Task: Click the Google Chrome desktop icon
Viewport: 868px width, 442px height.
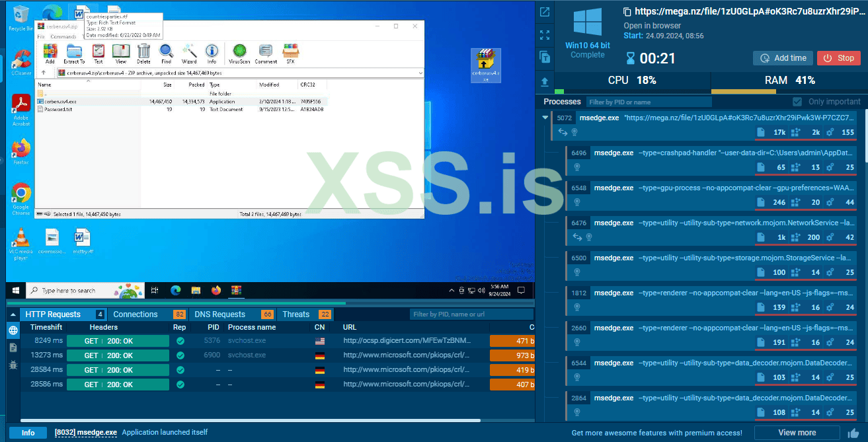Action: coord(20,198)
